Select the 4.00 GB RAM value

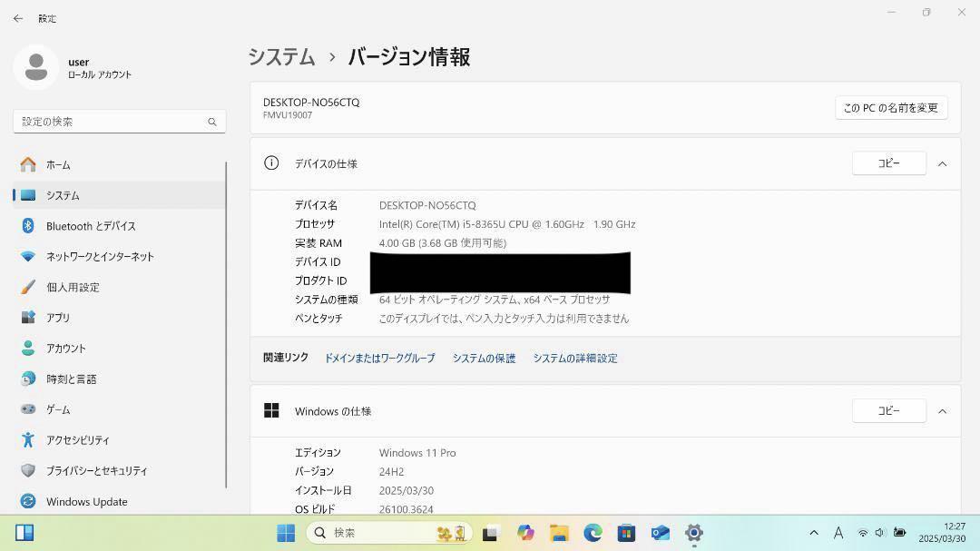[443, 242]
